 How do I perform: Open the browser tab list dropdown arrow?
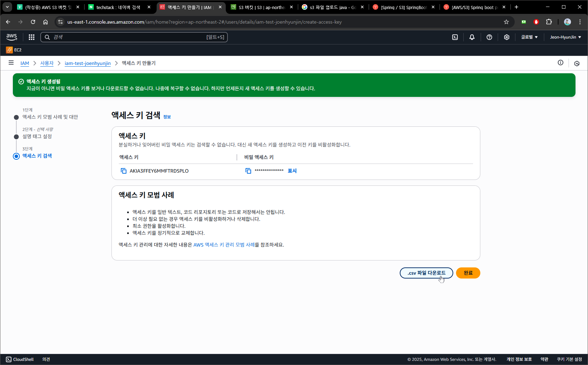coord(7,7)
